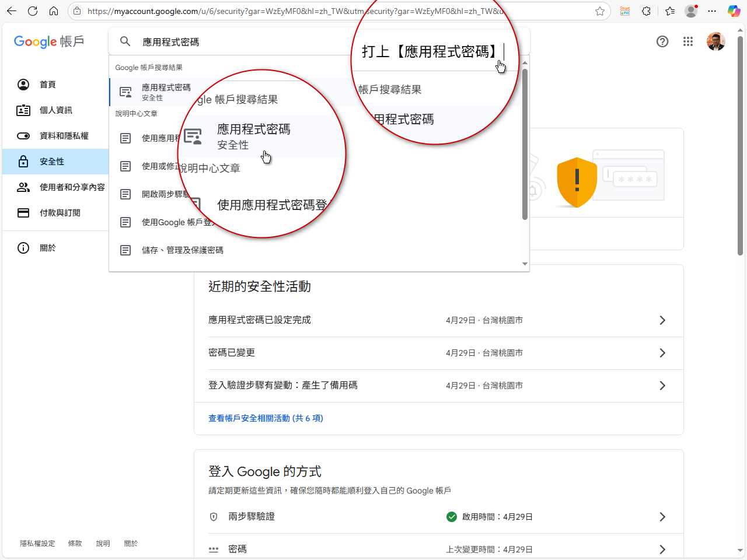Click the 關於 info icon
Viewport: 747px width, 560px height.
coord(23,248)
